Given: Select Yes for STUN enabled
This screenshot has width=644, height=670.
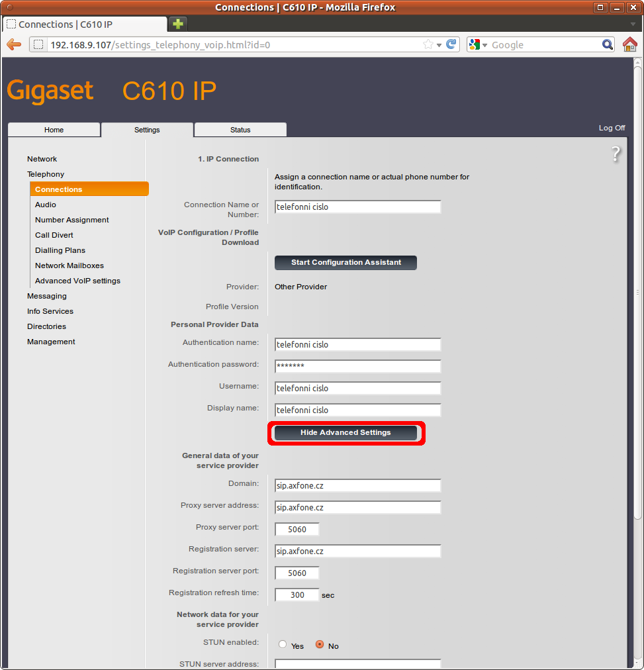Looking at the screenshot, I should click(283, 645).
